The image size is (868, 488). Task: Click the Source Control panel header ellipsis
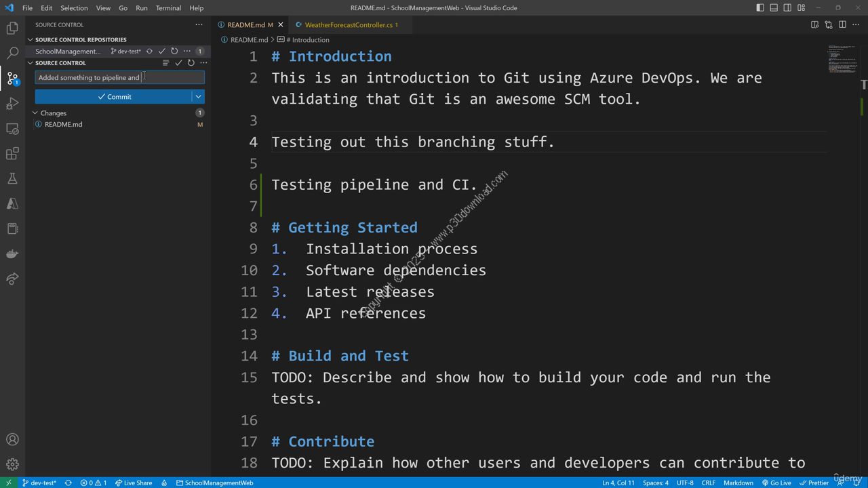(199, 24)
